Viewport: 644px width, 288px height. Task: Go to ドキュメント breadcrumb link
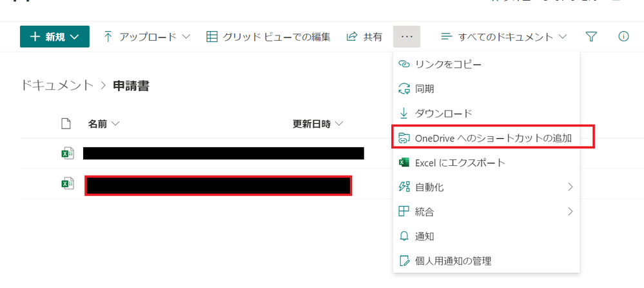pos(57,86)
